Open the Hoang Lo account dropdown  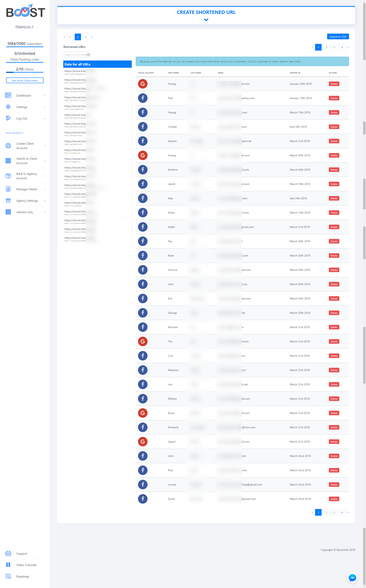pyautogui.click(x=25, y=26)
